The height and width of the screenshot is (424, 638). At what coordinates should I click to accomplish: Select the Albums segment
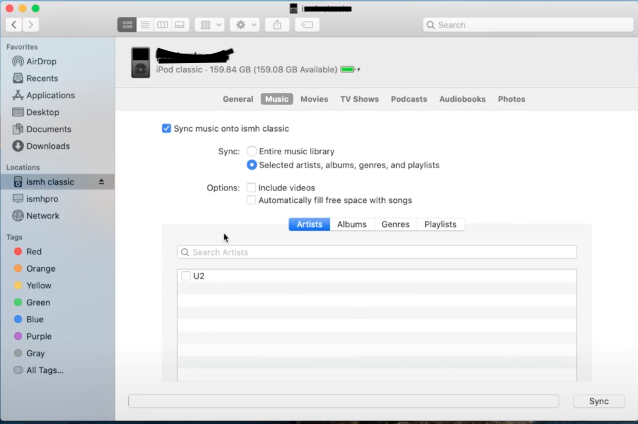(351, 224)
